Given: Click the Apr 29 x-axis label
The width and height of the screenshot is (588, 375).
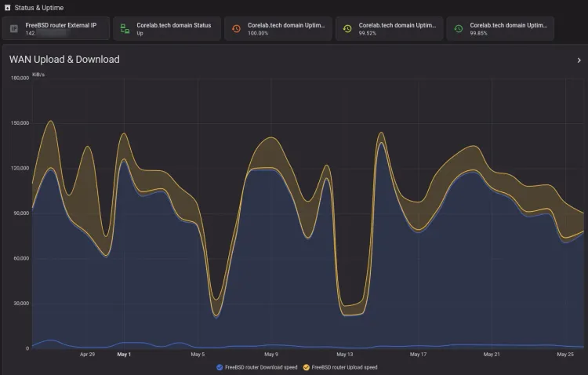Looking at the screenshot, I should click(87, 355).
